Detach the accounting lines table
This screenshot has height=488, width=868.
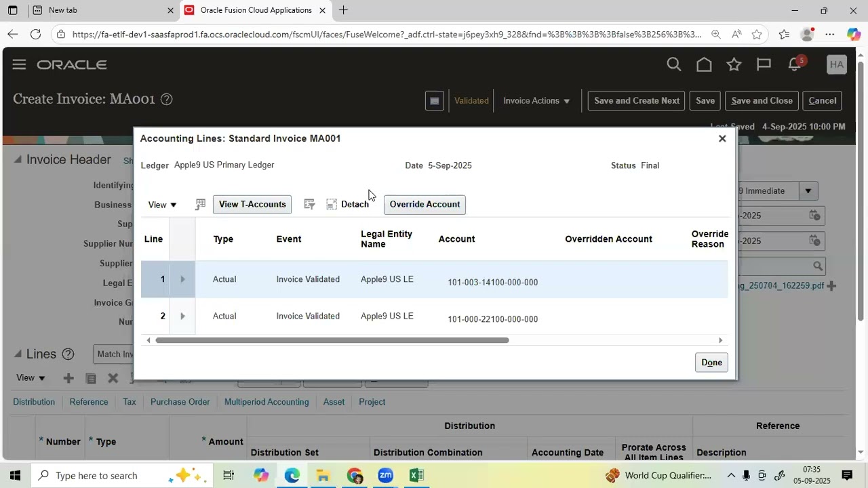coord(348,204)
